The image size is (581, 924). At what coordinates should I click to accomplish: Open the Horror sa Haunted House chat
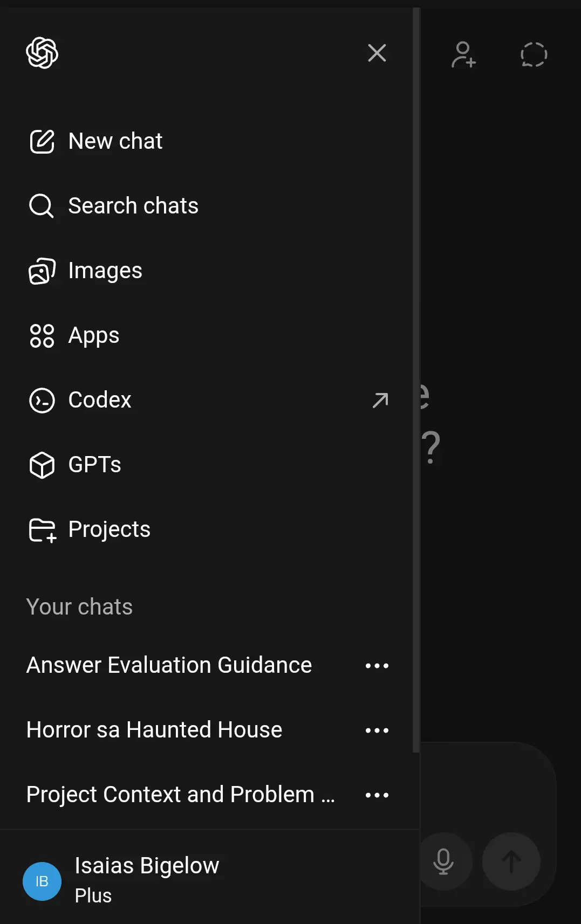(154, 730)
